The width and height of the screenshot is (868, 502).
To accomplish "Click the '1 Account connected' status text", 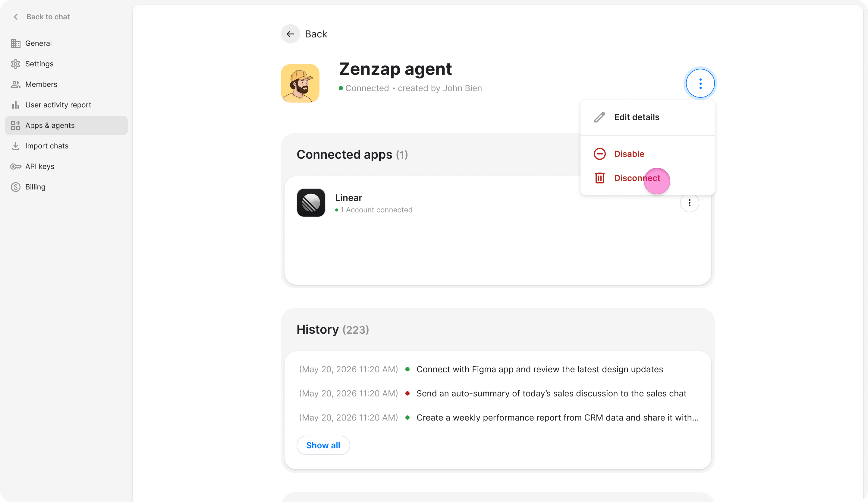I will [376, 210].
